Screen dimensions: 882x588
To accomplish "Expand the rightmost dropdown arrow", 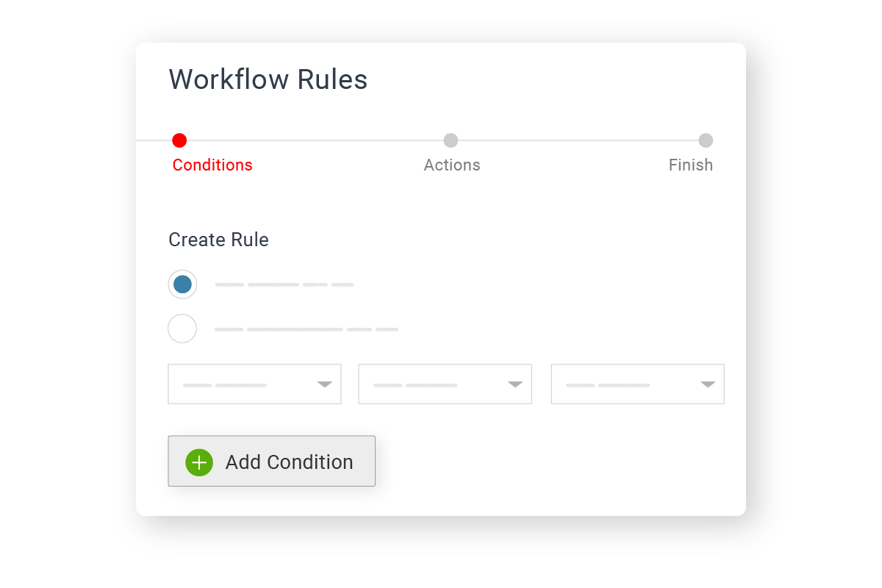I will pos(708,384).
